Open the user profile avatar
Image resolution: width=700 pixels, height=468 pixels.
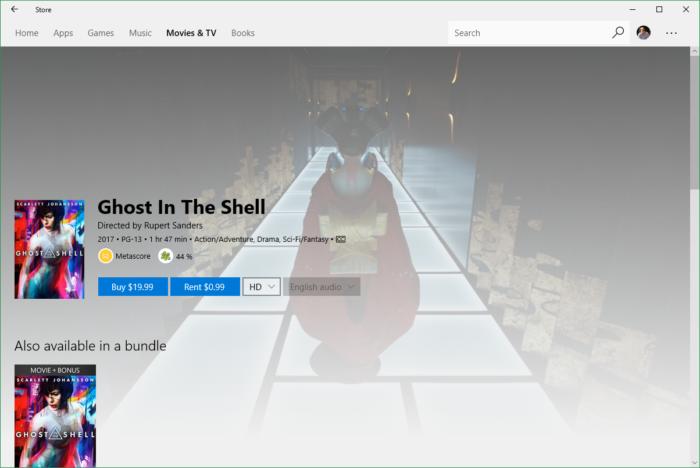tap(643, 33)
